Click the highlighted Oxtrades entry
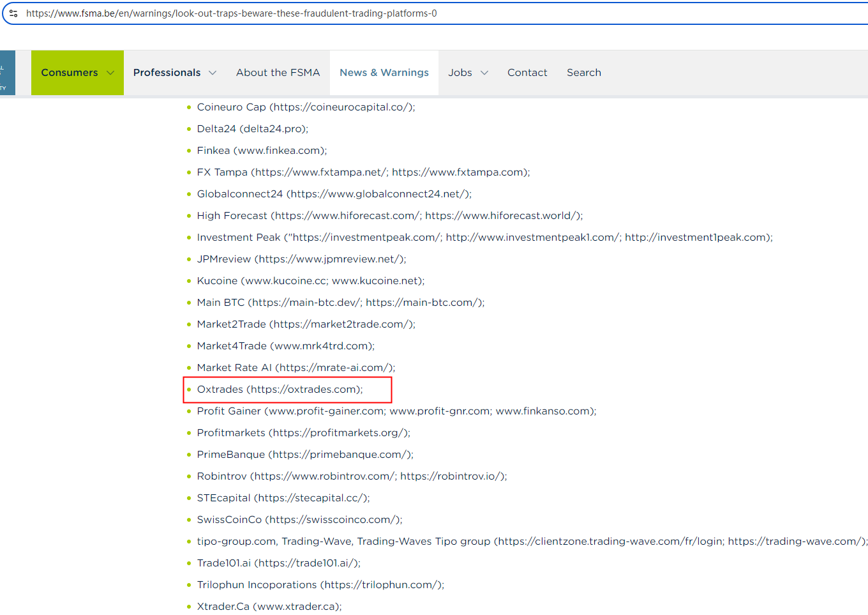The height and width of the screenshot is (615, 868). [280, 390]
